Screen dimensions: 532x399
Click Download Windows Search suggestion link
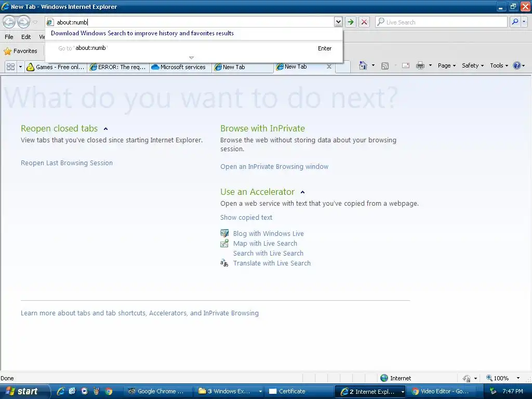[142, 33]
